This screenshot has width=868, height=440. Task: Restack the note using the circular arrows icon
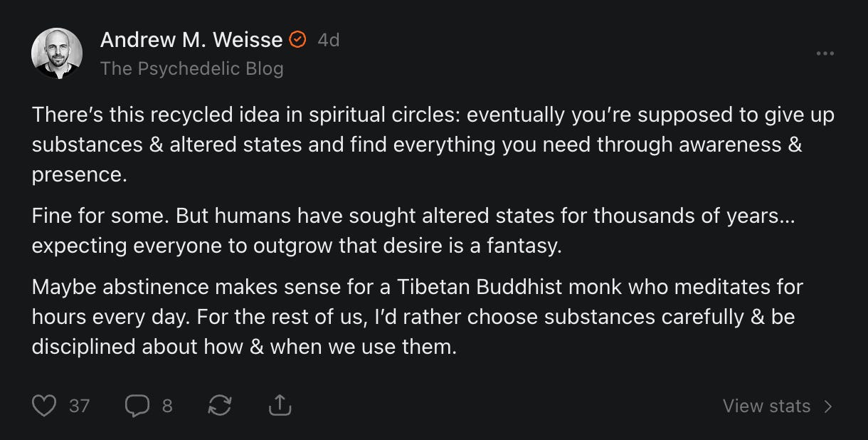click(219, 406)
